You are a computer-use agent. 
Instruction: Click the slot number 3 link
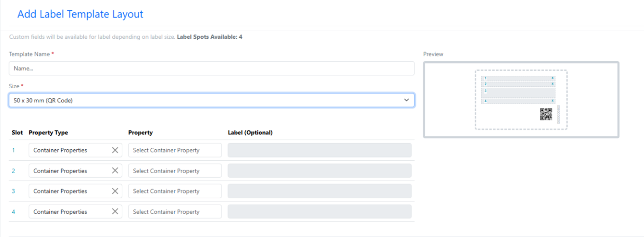click(13, 191)
